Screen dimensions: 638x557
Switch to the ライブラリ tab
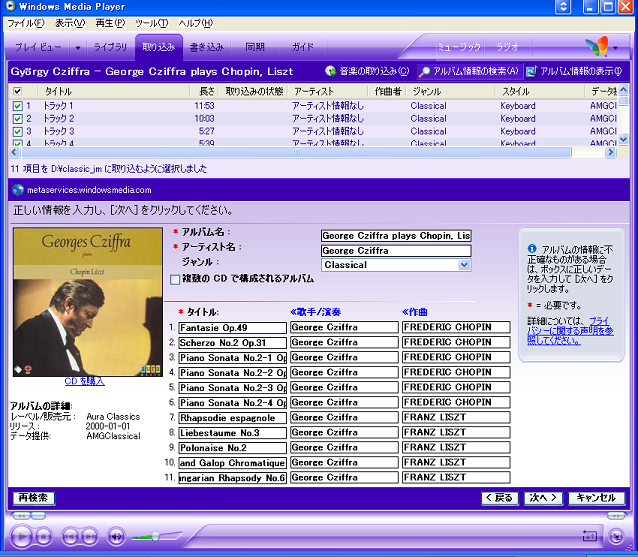coord(110,47)
